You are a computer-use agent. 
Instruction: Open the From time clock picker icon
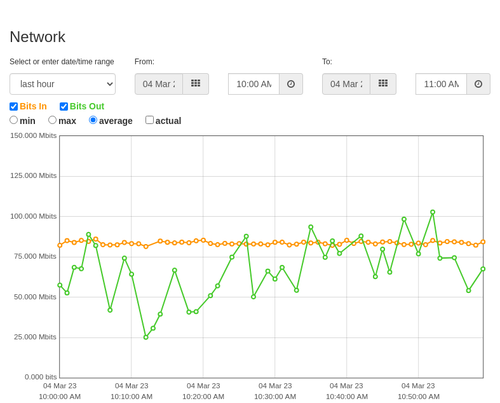pyautogui.click(x=291, y=84)
